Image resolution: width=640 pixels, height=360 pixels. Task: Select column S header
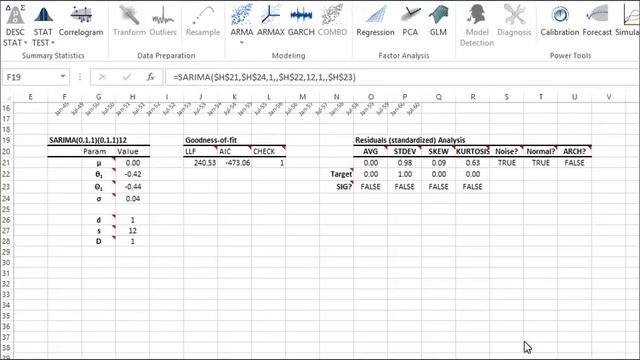507,97
